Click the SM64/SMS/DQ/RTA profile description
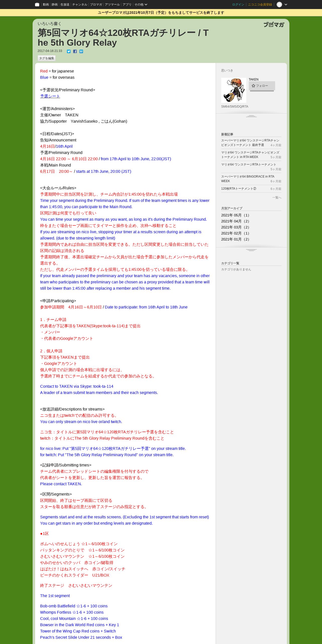322x644 pixels. pos(235,107)
